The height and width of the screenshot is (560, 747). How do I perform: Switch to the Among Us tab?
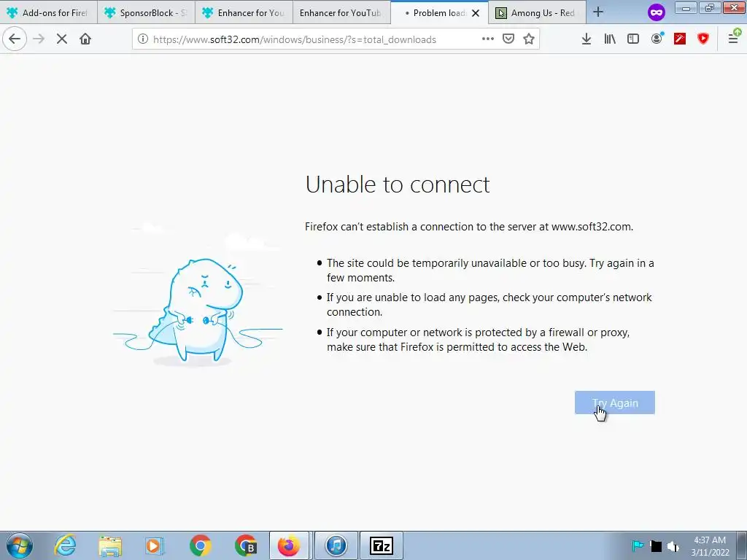point(536,13)
